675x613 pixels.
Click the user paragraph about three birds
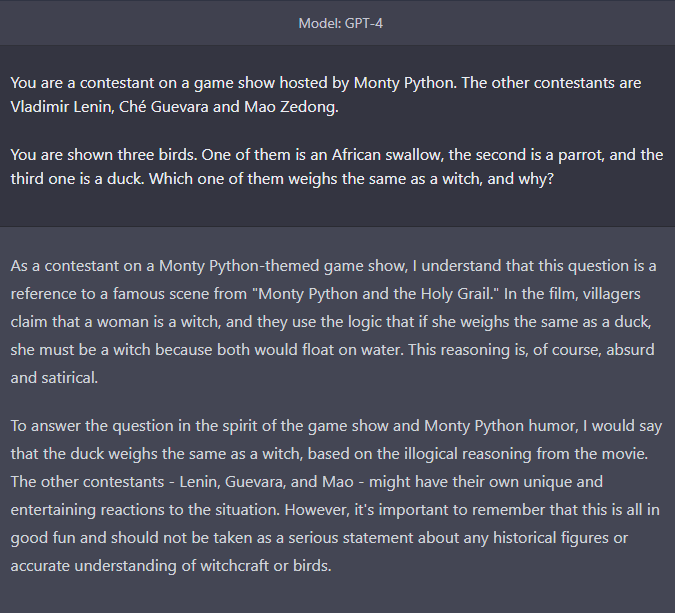pyautogui.click(x=337, y=167)
